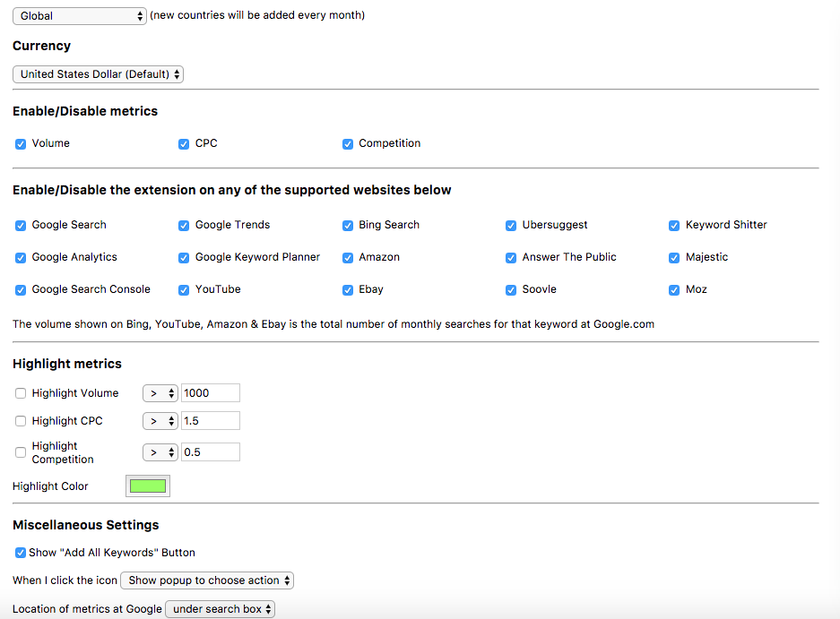Enable the Highlight Volume checkbox
The height and width of the screenshot is (619, 840).
(21, 393)
